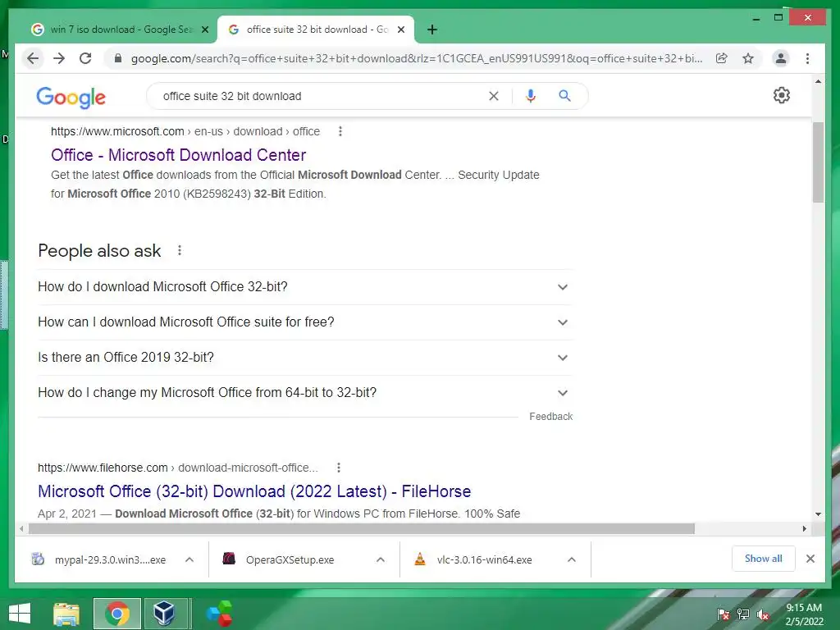Open People also ask options menu
The height and width of the screenshot is (630, 840).
point(180,250)
